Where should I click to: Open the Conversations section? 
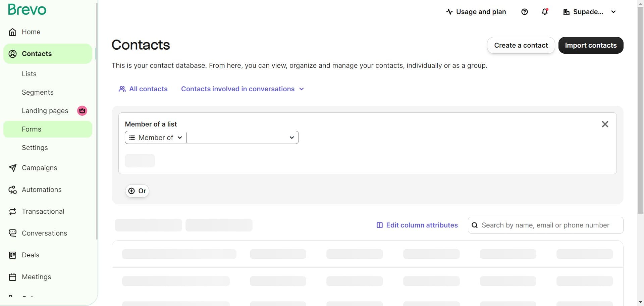pos(44,233)
